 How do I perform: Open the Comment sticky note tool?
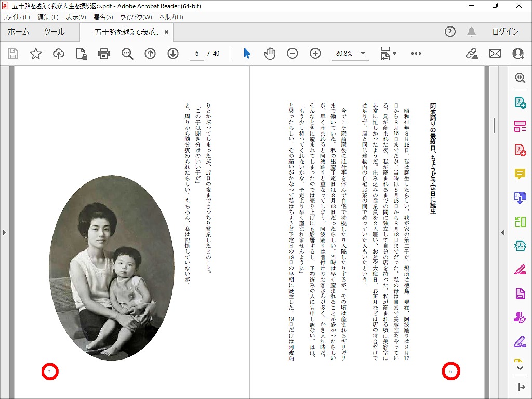tap(520, 174)
